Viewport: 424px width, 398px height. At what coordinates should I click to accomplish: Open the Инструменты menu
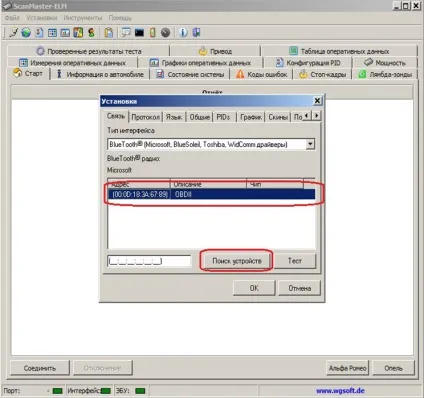pos(83,17)
